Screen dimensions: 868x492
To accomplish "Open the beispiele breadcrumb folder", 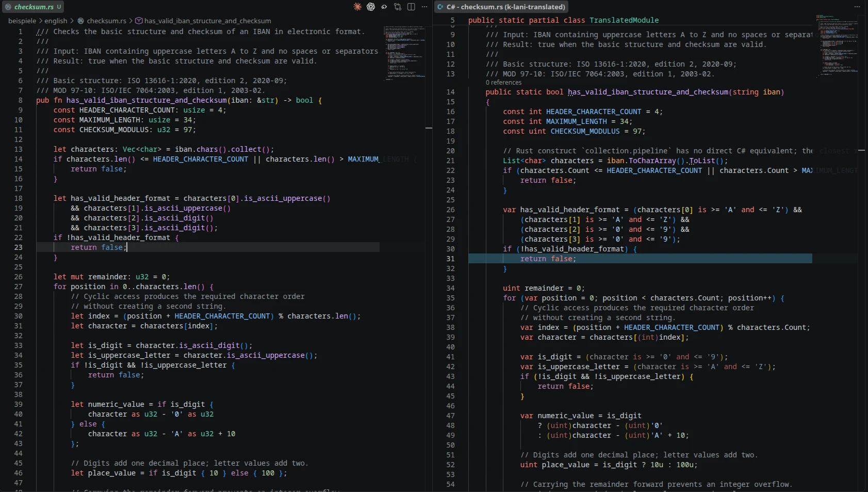I will click(x=22, y=21).
